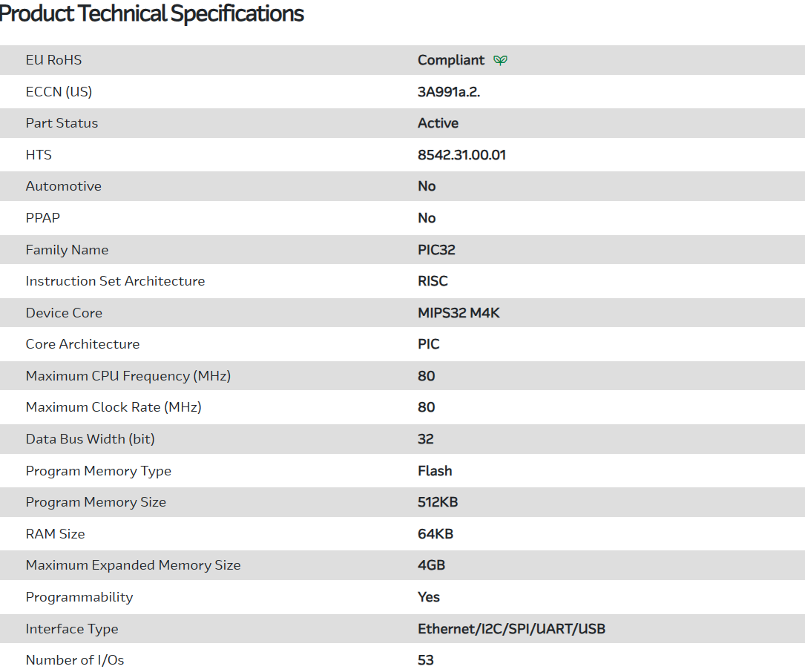Select the Programmability row label

pyautogui.click(x=79, y=597)
